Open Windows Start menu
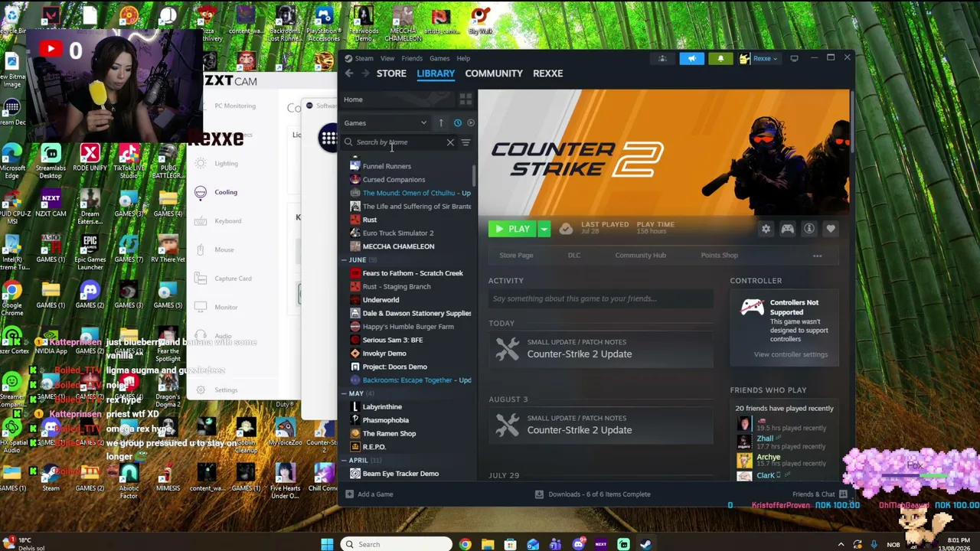This screenshot has width=980, height=551. pos(327,545)
